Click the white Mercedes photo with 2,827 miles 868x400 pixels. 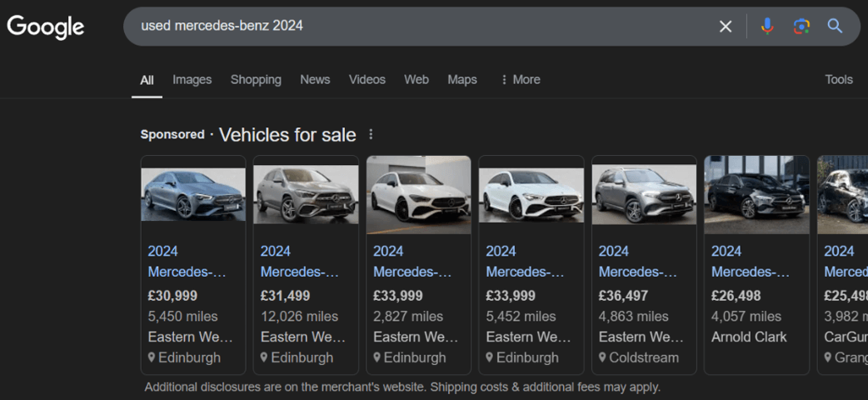click(418, 194)
